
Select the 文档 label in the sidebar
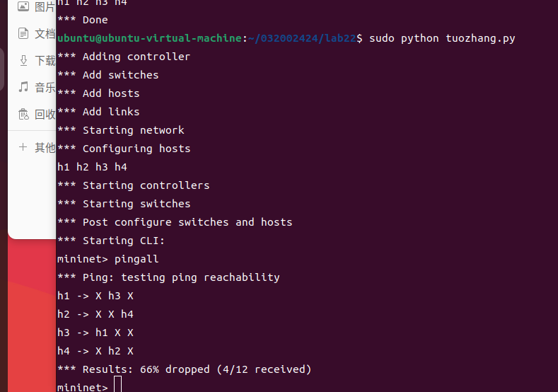[45, 34]
